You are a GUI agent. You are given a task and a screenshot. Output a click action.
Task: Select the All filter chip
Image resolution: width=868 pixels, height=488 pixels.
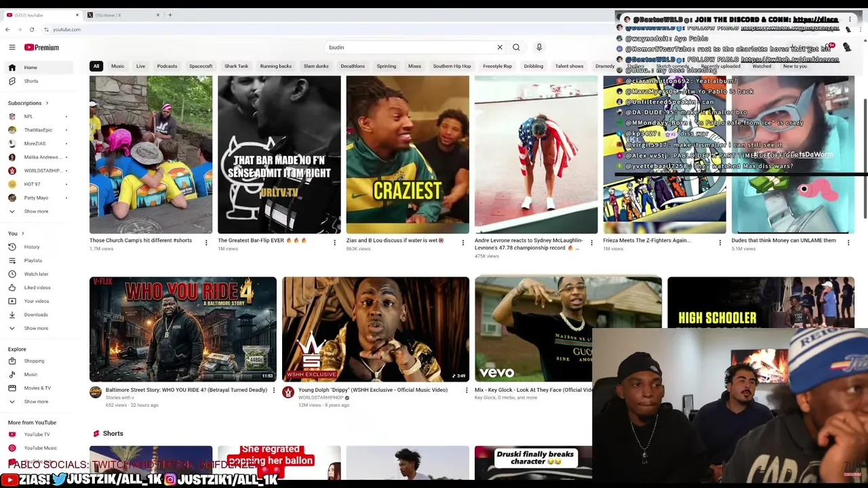point(96,66)
